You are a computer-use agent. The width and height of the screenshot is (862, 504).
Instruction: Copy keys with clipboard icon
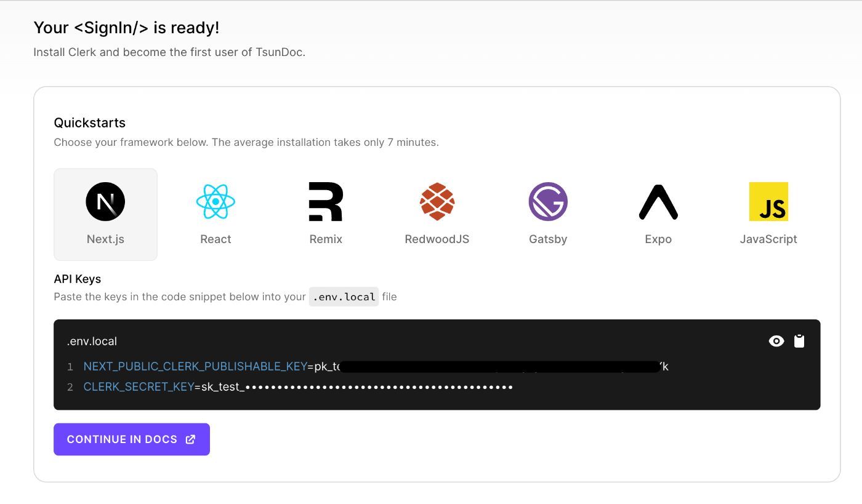point(799,341)
